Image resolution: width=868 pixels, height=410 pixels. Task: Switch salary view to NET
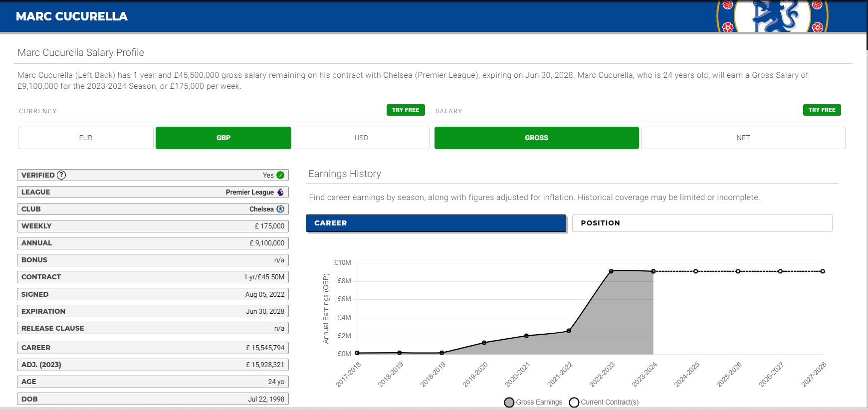[x=743, y=138]
